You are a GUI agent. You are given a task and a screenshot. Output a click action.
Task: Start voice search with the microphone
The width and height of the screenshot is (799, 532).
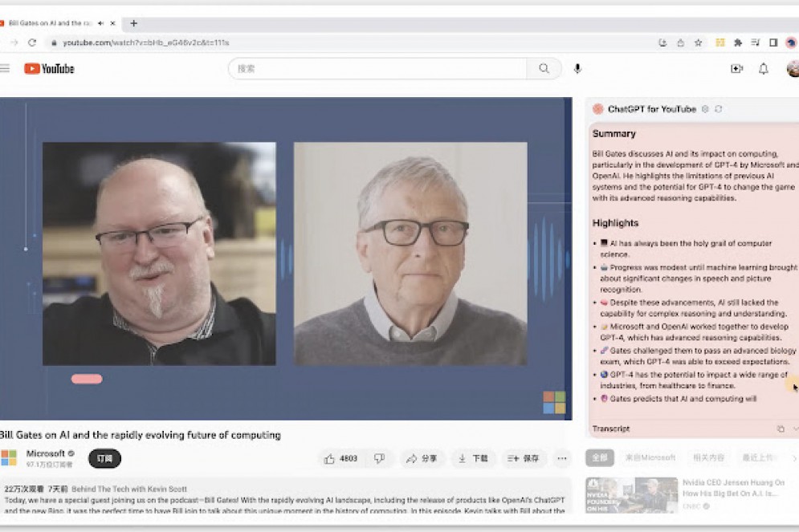pyautogui.click(x=577, y=69)
